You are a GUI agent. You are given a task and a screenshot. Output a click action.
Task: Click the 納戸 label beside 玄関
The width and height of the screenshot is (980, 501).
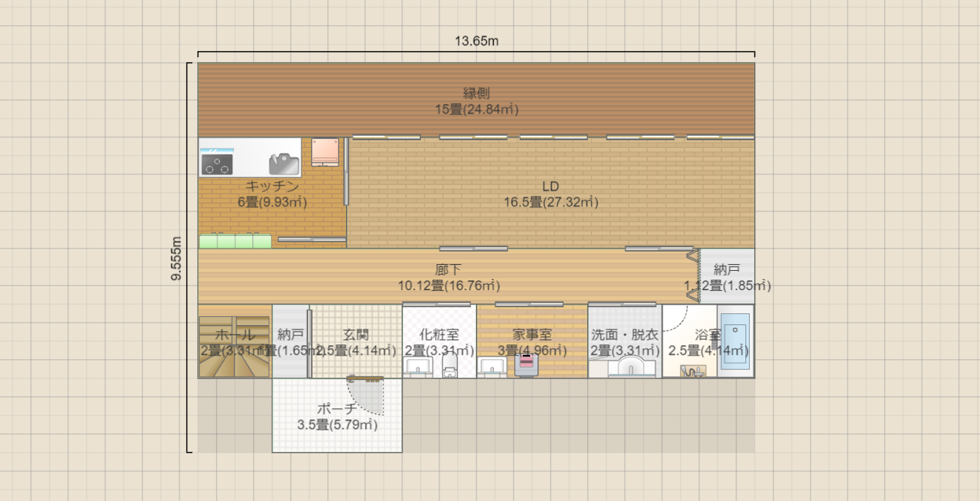290,335
